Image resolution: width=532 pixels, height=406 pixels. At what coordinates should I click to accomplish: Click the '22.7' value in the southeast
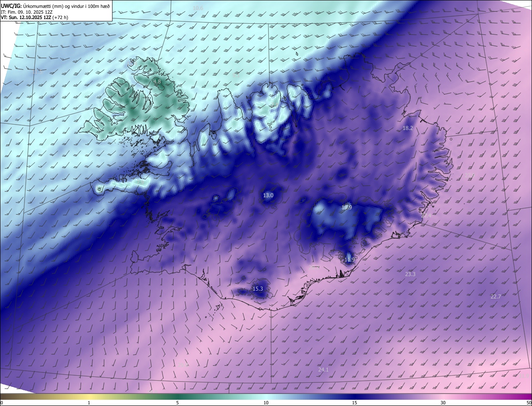[496, 296]
